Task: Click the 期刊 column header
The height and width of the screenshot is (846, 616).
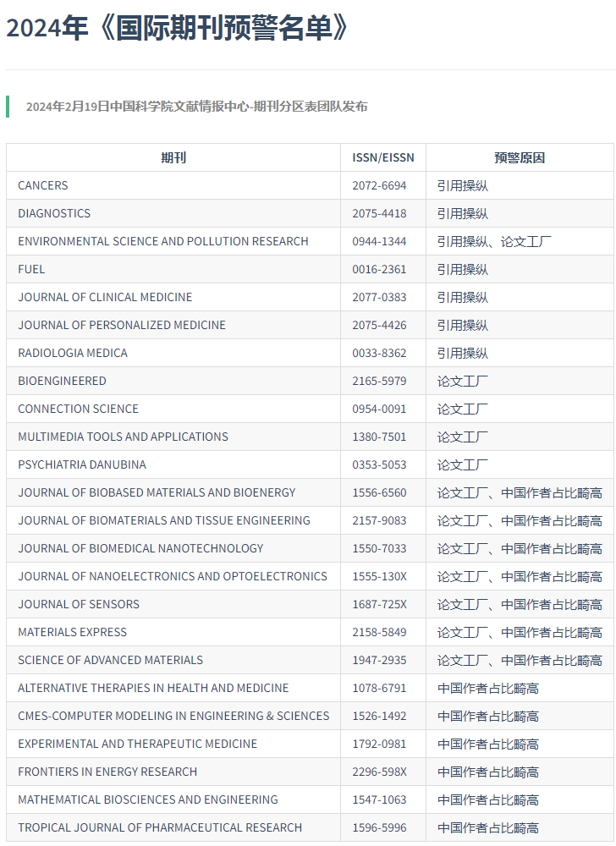Action: click(173, 158)
